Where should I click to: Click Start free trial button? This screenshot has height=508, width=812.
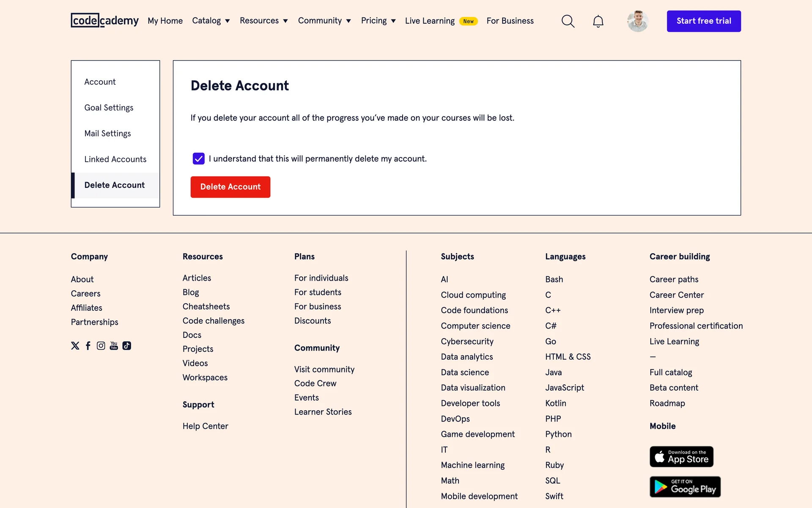click(704, 21)
